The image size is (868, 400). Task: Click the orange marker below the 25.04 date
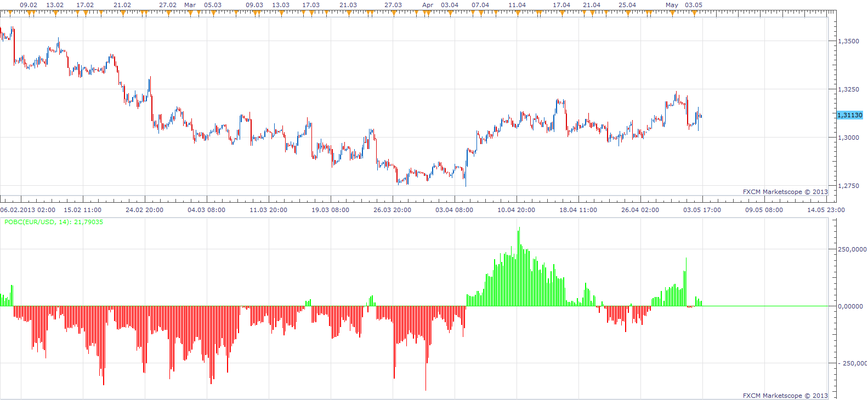628,13
